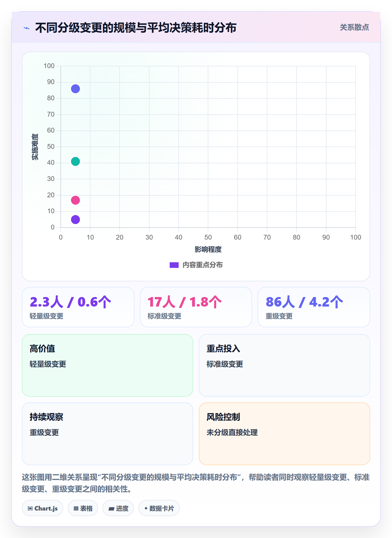
Task: Click the Chart.js chip square icon
Action: point(30,509)
